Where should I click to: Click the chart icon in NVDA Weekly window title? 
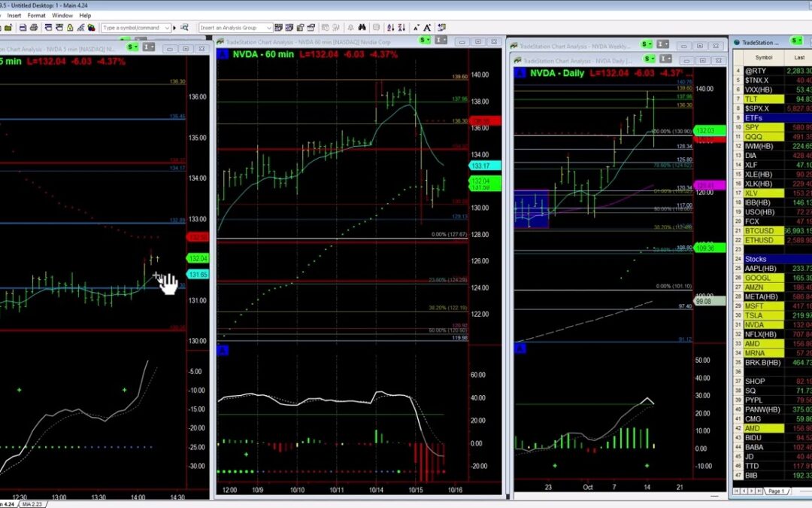coord(514,46)
